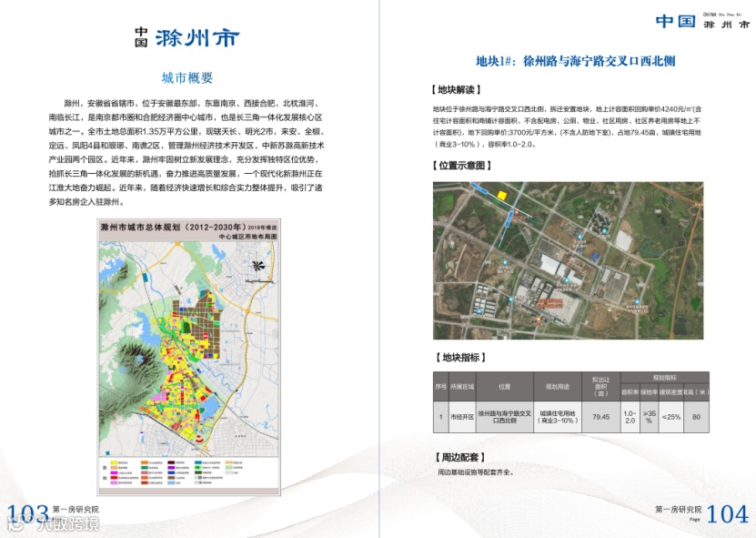Click 第一房研究院 footer on right page
Image resolution: width=756 pixels, height=538 pixels.
(x=679, y=509)
